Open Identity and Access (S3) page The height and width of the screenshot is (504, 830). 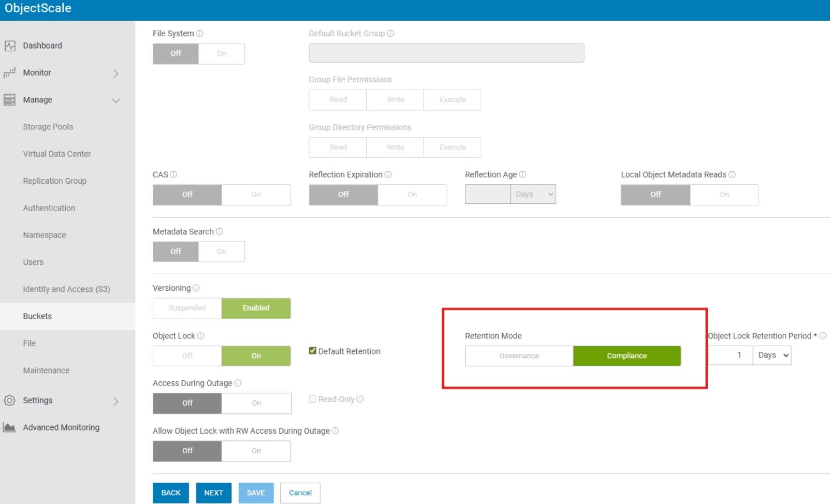pos(66,289)
